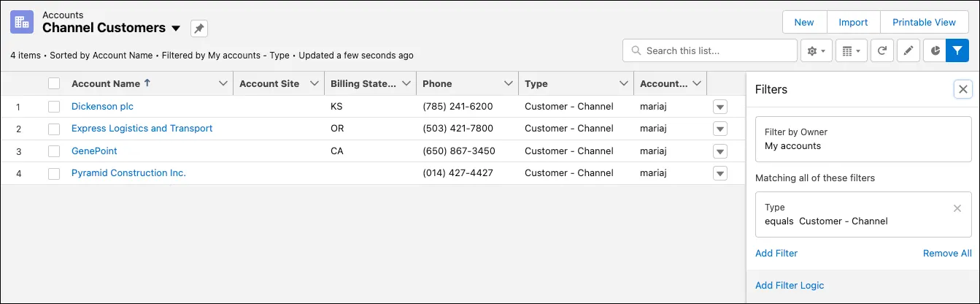Click Type cell in Dickenson plc row
The height and width of the screenshot is (304, 980).
(569, 107)
